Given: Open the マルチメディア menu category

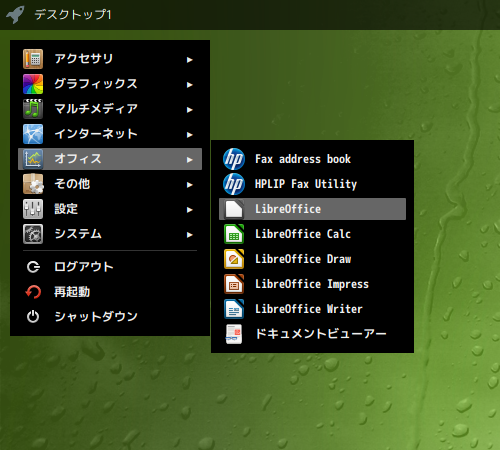Looking at the screenshot, I should tap(110, 109).
